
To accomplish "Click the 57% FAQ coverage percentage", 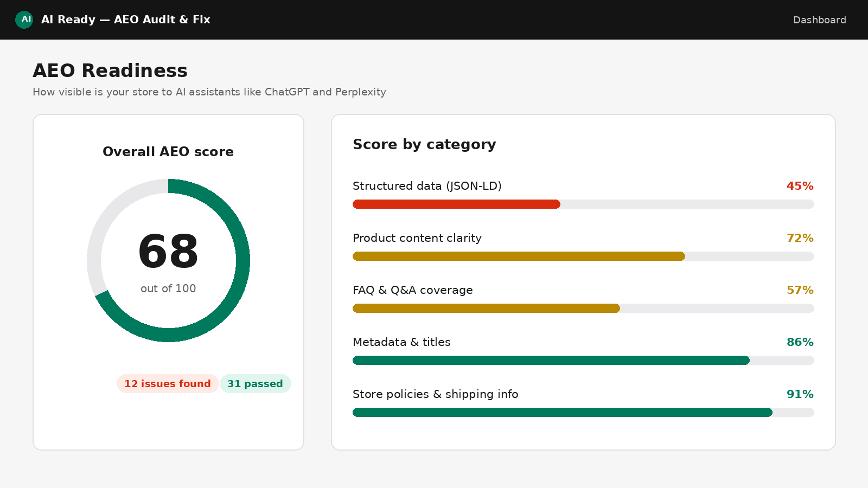I will point(800,290).
